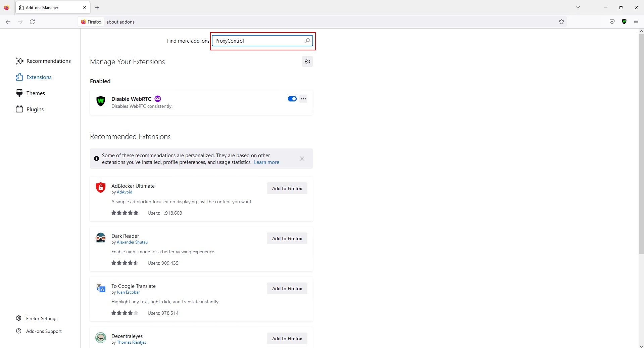
Task: Go forward with the forward arrow
Action: click(20, 21)
